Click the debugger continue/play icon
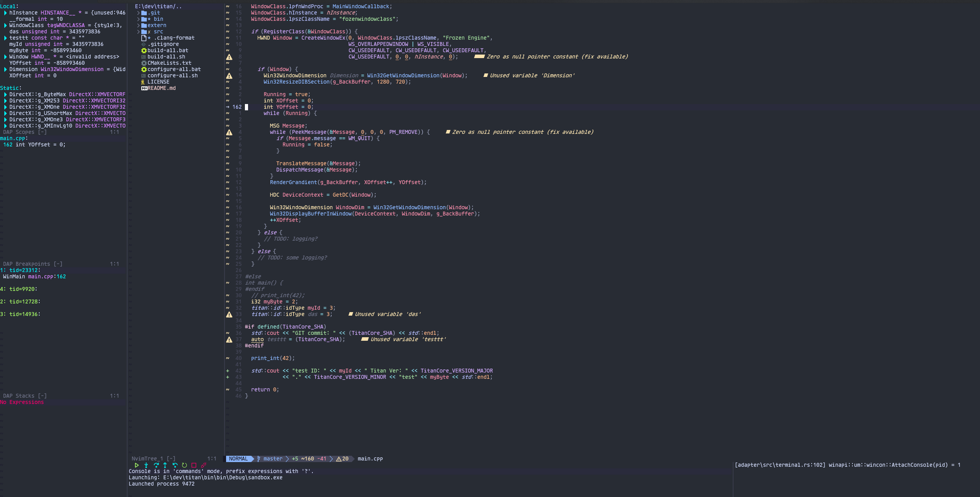This screenshot has width=980, height=497. [137, 465]
